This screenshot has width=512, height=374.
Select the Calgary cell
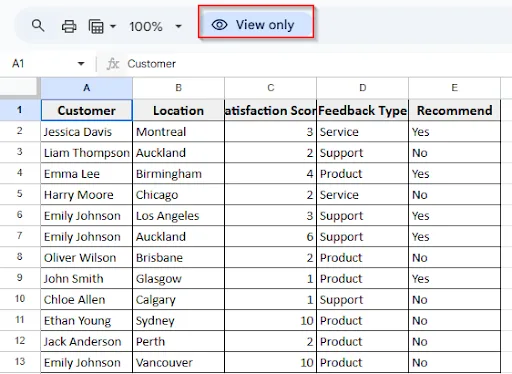pos(179,300)
